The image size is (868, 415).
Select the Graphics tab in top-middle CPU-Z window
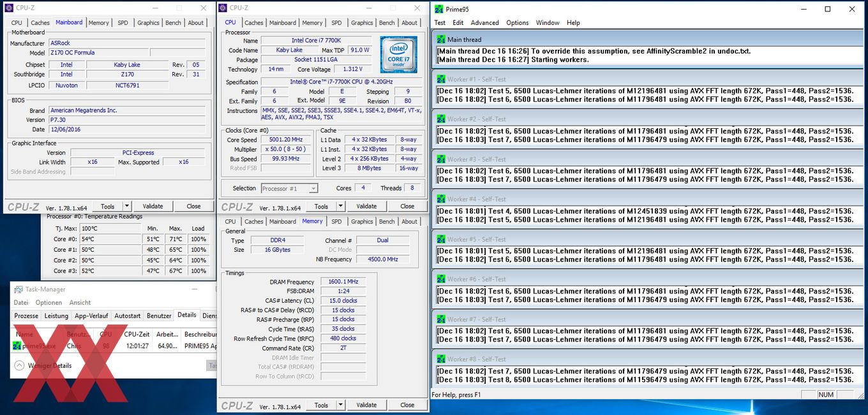click(362, 23)
